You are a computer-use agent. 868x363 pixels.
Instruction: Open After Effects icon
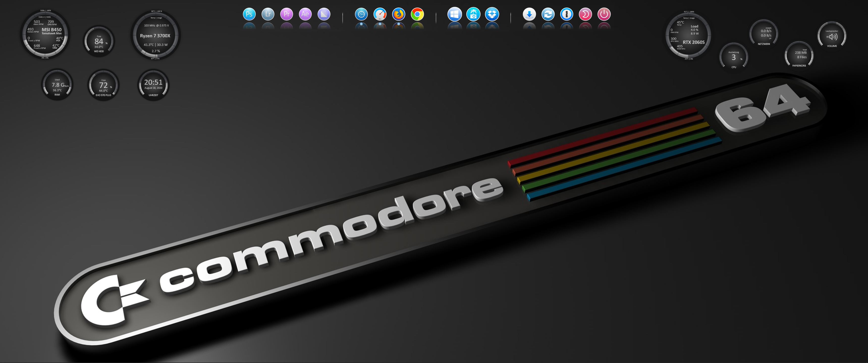tap(305, 14)
